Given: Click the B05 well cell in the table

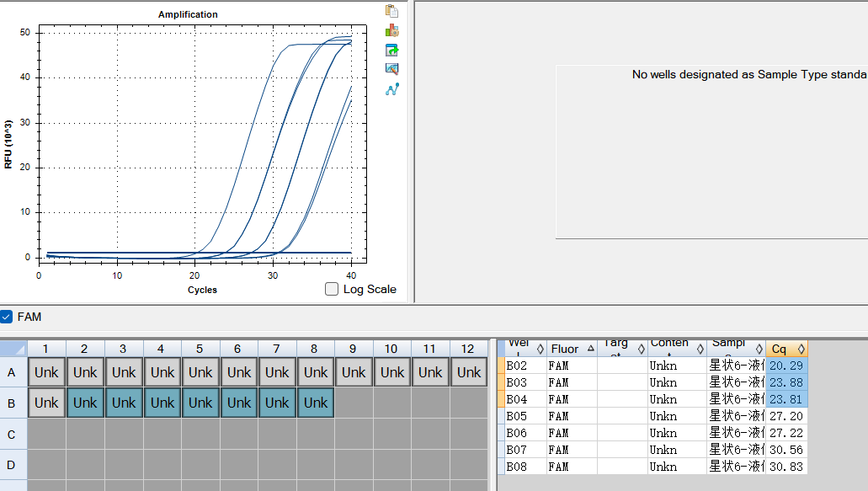Looking at the screenshot, I should pyautogui.click(x=525, y=416).
